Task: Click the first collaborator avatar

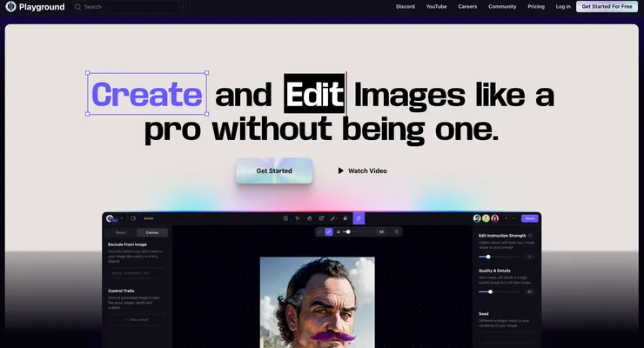Action: pos(477,218)
